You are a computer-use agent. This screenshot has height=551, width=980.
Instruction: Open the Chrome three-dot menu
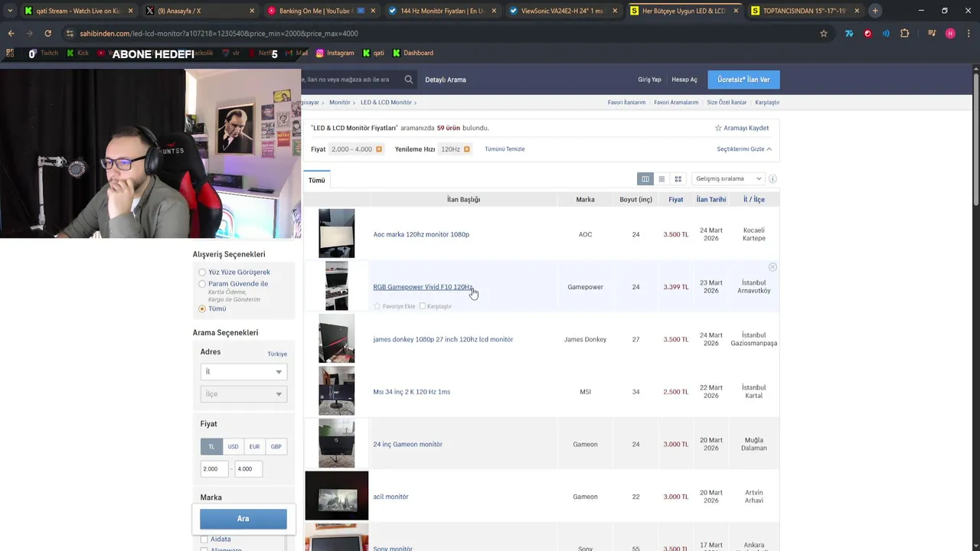[x=968, y=34]
